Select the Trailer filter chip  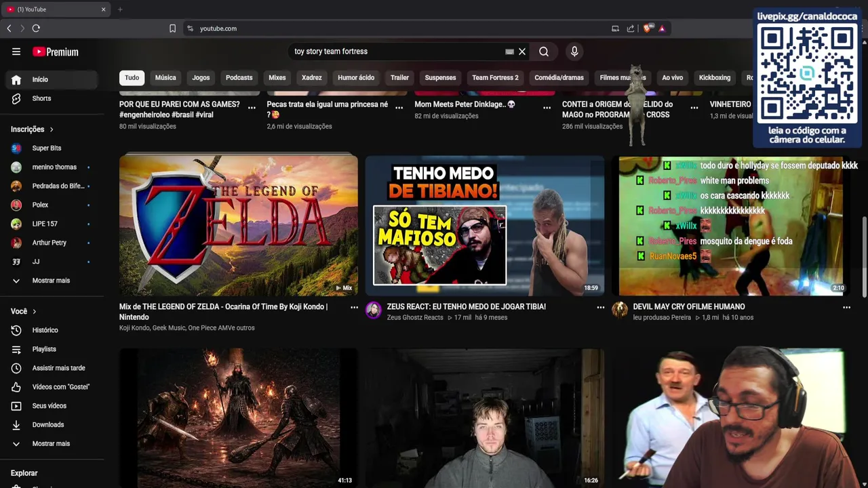pyautogui.click(x=399, y=77)
